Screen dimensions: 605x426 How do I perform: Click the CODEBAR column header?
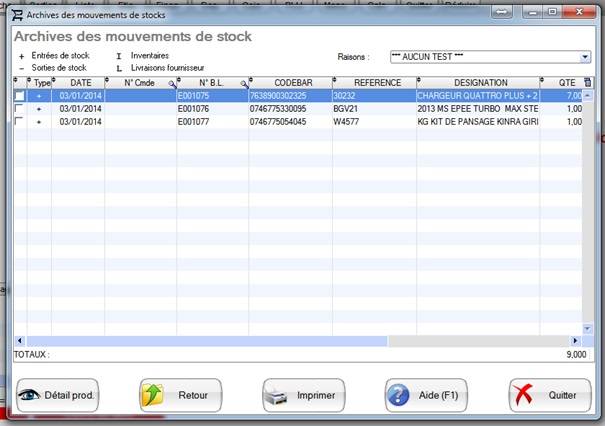pos(291,83)
